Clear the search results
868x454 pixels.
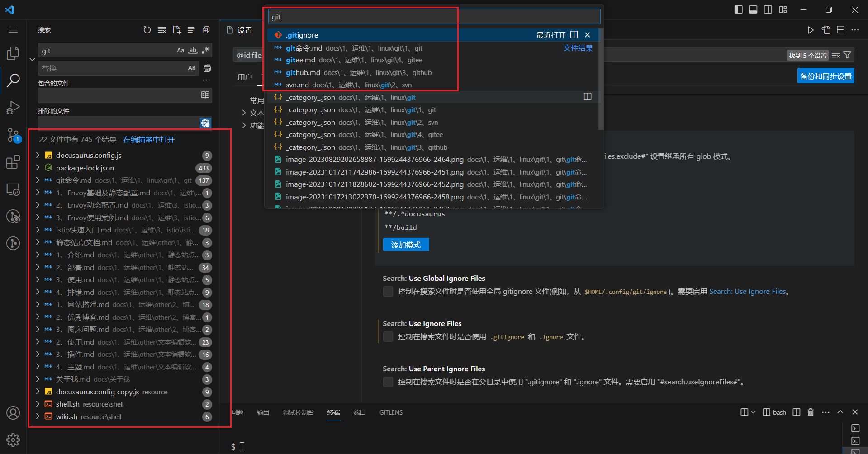coord(162,30)
